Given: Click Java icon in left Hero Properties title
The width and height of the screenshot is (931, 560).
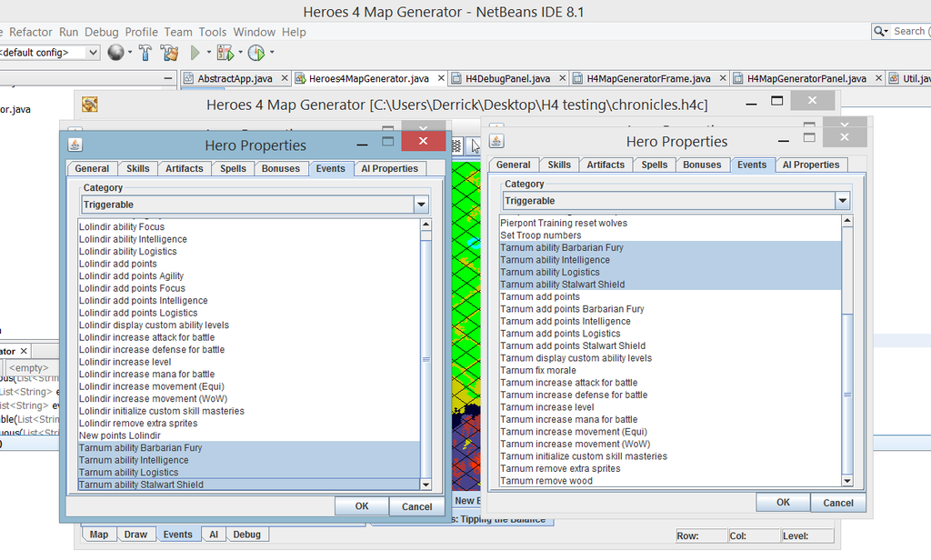Looking at the screenshot, I should pyautogui.click(x=75, y=145).
